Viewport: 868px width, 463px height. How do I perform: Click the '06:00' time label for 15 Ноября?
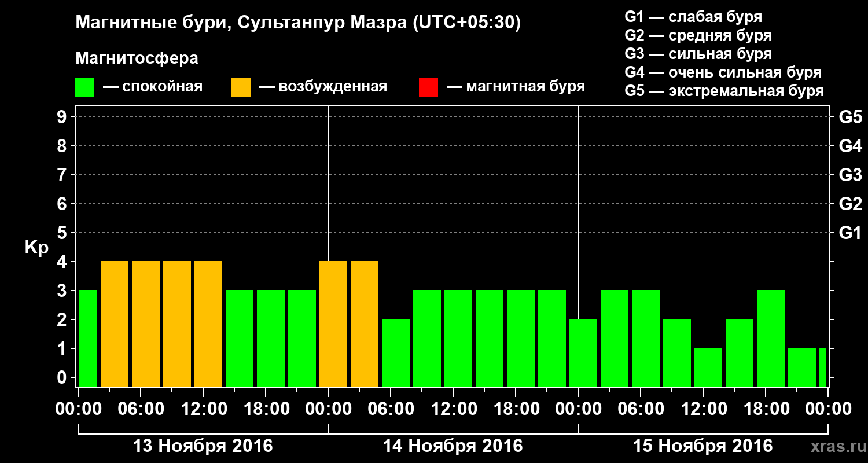click(641, 409)
